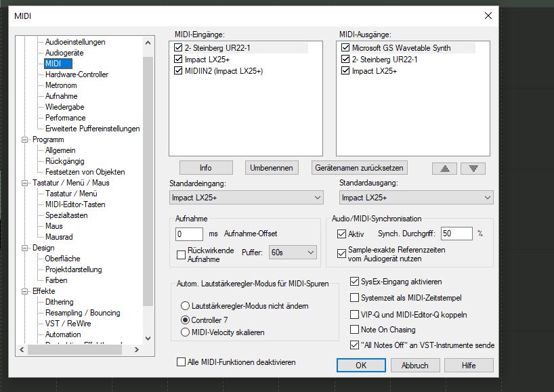
Task: Open Rückgängig settings page
Action: (64, 161)
